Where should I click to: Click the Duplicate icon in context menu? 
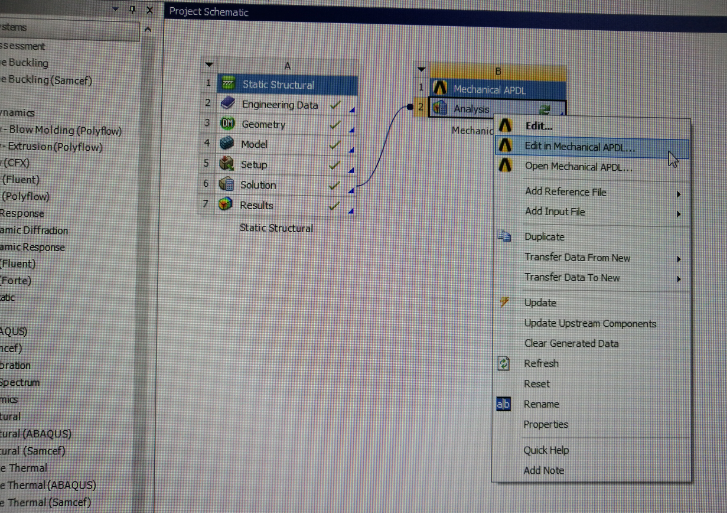pos(504,236)
